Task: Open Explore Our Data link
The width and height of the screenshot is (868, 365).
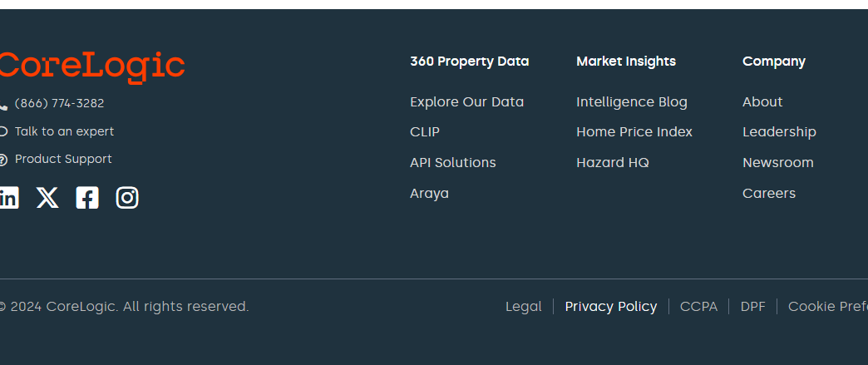Action: [466, 102]
